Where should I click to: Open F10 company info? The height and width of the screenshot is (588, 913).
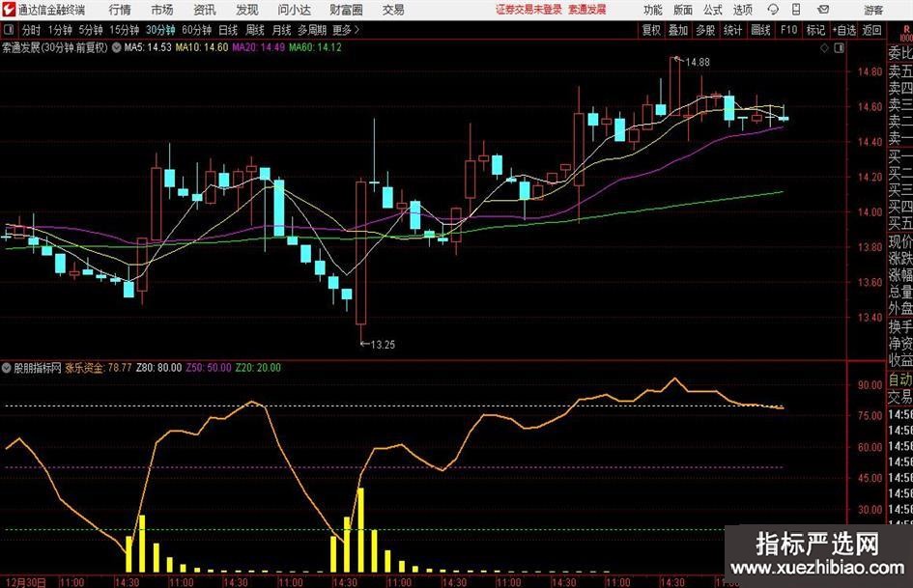point(788,30)
